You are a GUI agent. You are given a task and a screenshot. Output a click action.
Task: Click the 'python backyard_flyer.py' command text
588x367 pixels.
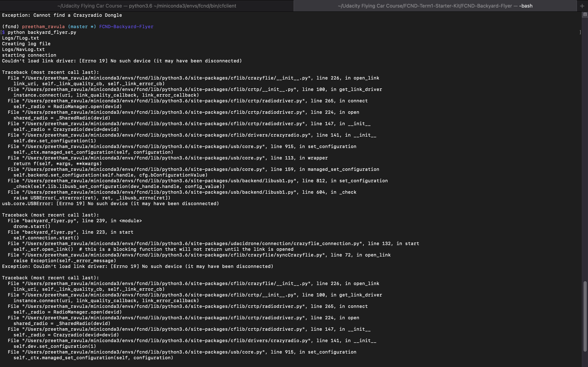(42, 32)
